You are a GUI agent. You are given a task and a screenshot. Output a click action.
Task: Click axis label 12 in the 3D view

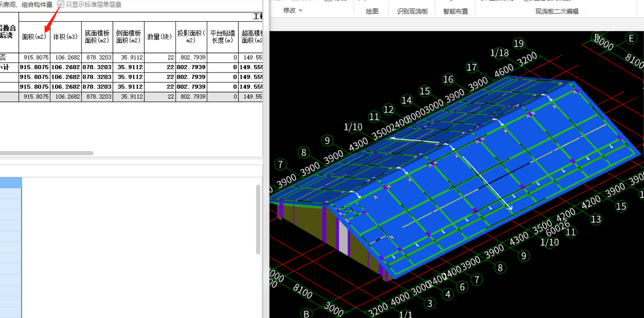(x=388, y=110)
